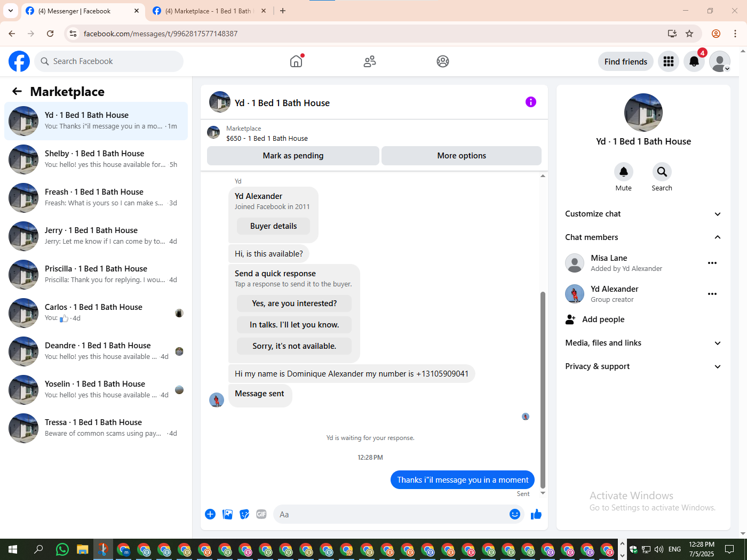Click the Aa message input field

[392, 514]
